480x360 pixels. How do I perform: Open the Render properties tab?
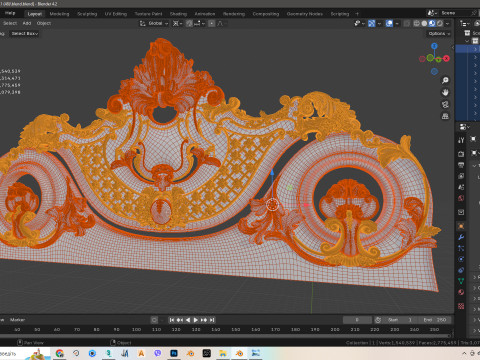click(461, 154)
